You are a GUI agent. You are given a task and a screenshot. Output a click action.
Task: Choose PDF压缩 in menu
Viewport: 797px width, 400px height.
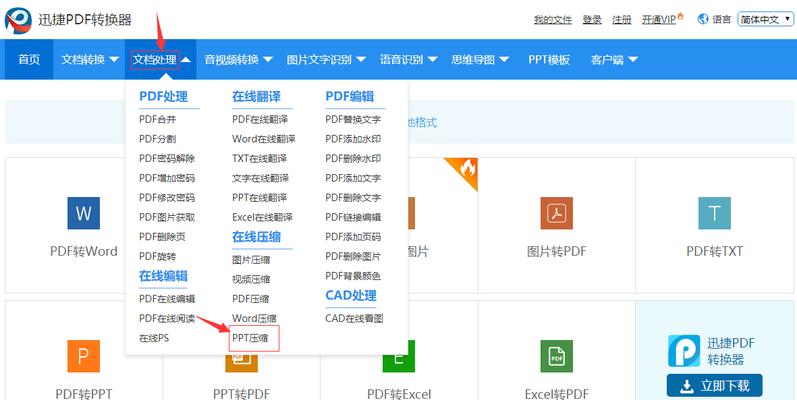(251, 299)
